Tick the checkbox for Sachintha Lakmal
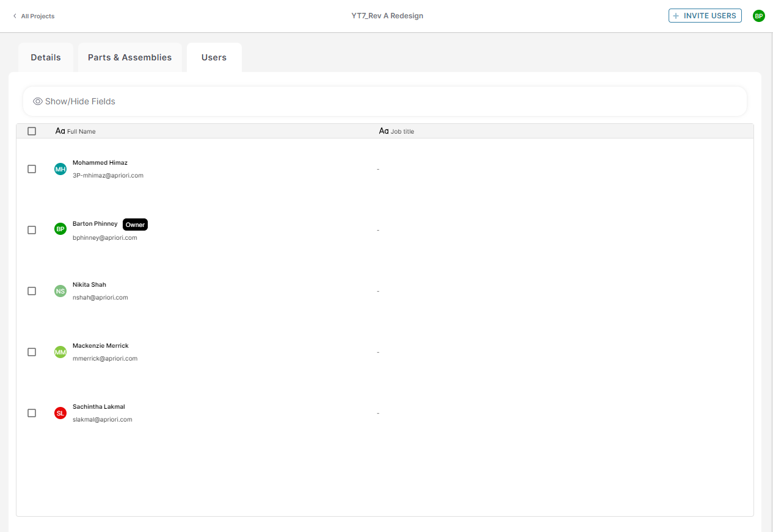The height and width of the screenshot is (532, 773). pyautogui.click(x=32, y=413)
